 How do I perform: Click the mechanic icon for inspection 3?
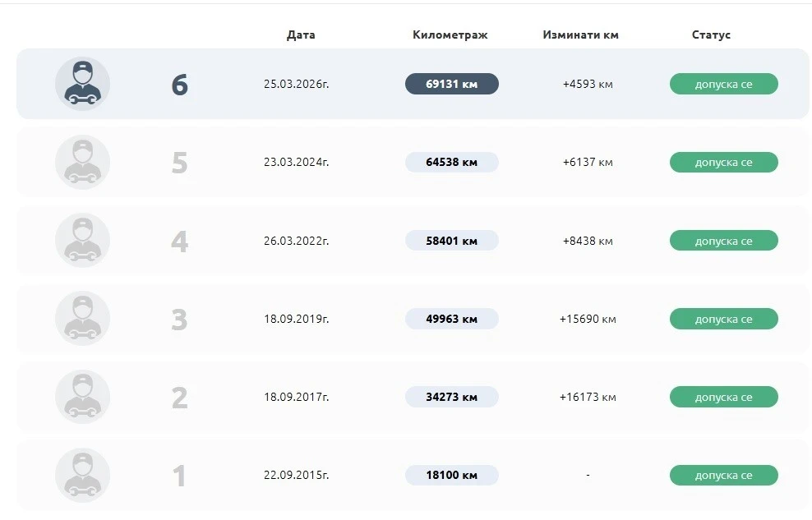coord(82,319)
